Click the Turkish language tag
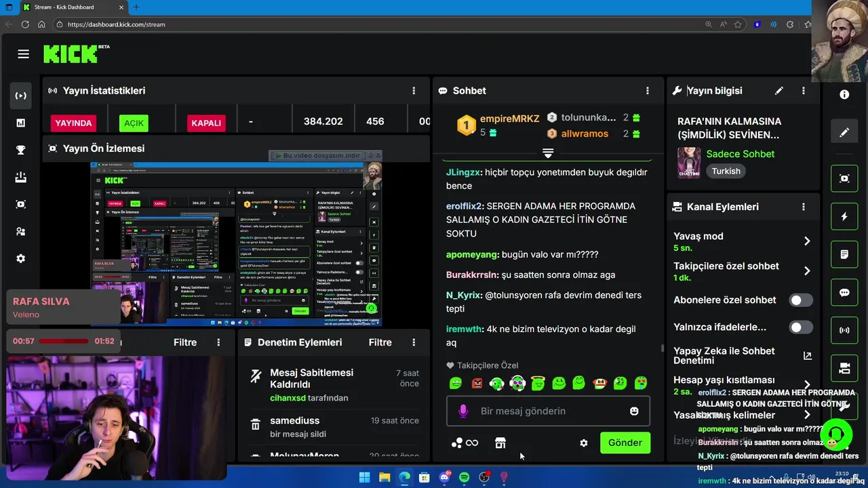The width and height of the screenshot is (868, 488). [726, 171]
